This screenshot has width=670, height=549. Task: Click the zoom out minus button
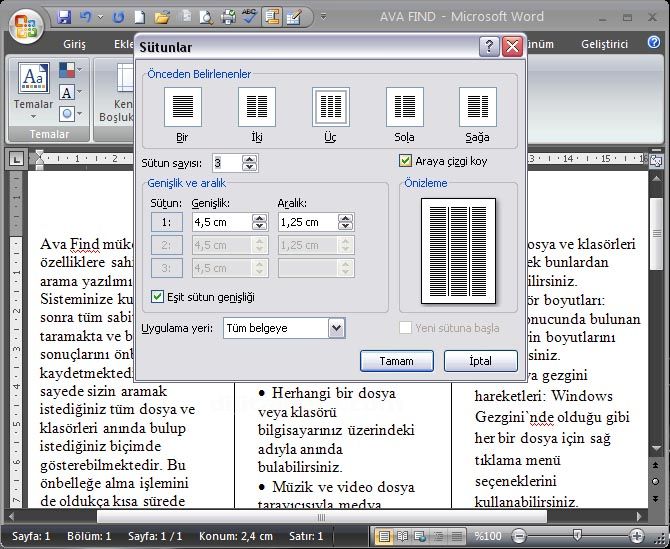point(519,536)
